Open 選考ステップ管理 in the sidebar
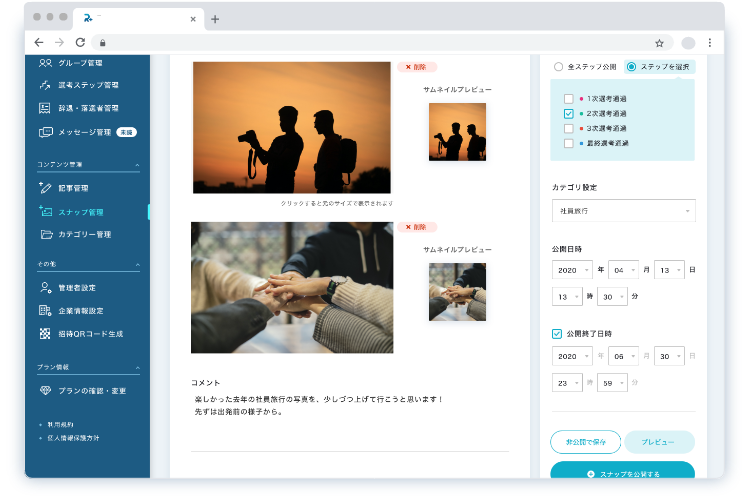 point(88,85)
